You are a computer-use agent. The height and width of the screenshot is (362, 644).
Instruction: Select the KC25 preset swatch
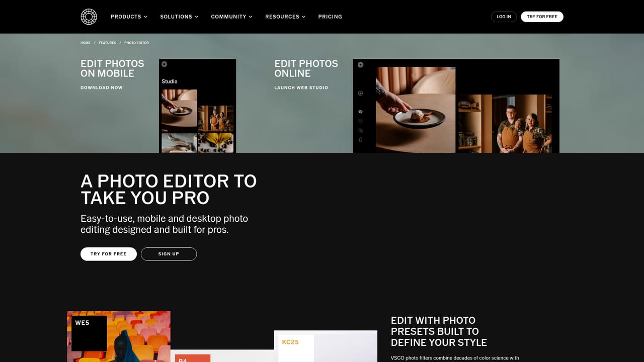point(296,348)
